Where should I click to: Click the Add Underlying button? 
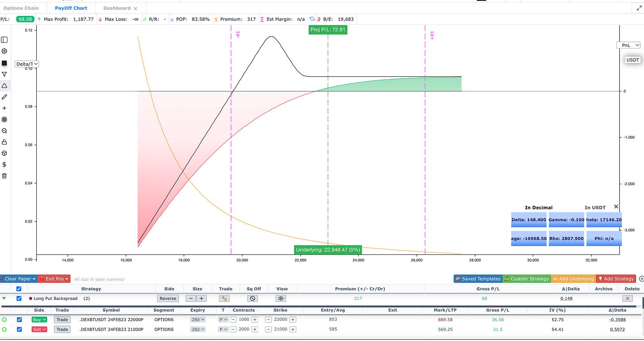[573, 279]
